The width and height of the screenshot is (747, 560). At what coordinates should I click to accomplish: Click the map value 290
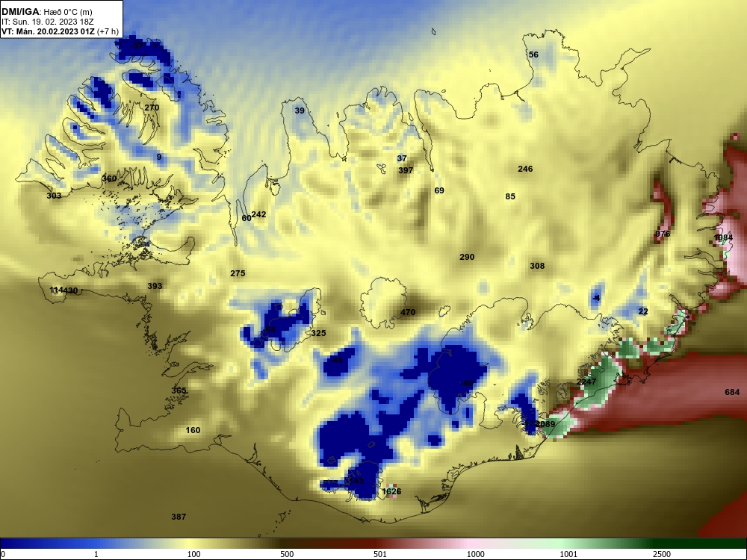click(467, 257)
